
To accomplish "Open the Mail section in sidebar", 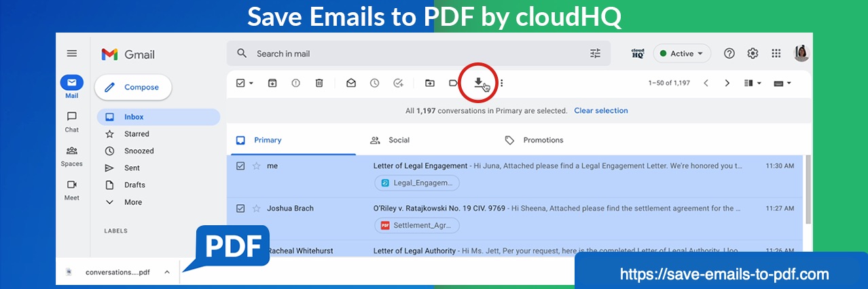I will (72, 87).
